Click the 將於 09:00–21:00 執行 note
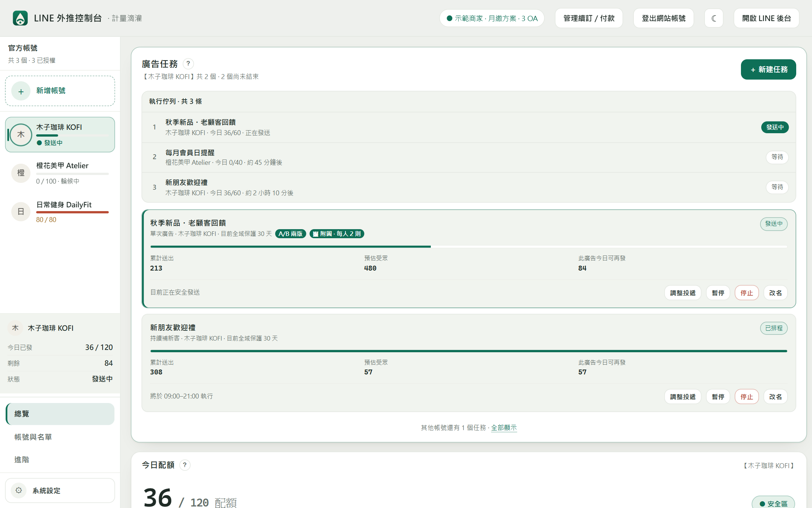 point(182,396)
